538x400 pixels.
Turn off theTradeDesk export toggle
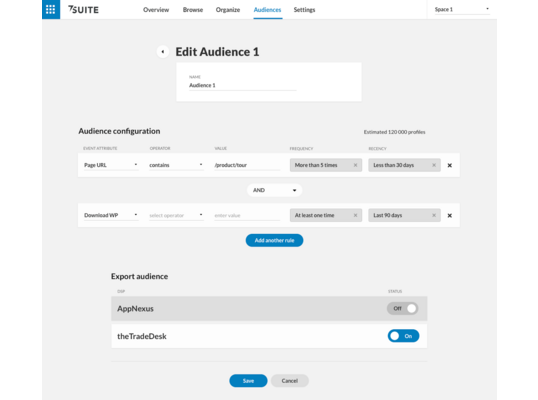[x=404, y=336]
